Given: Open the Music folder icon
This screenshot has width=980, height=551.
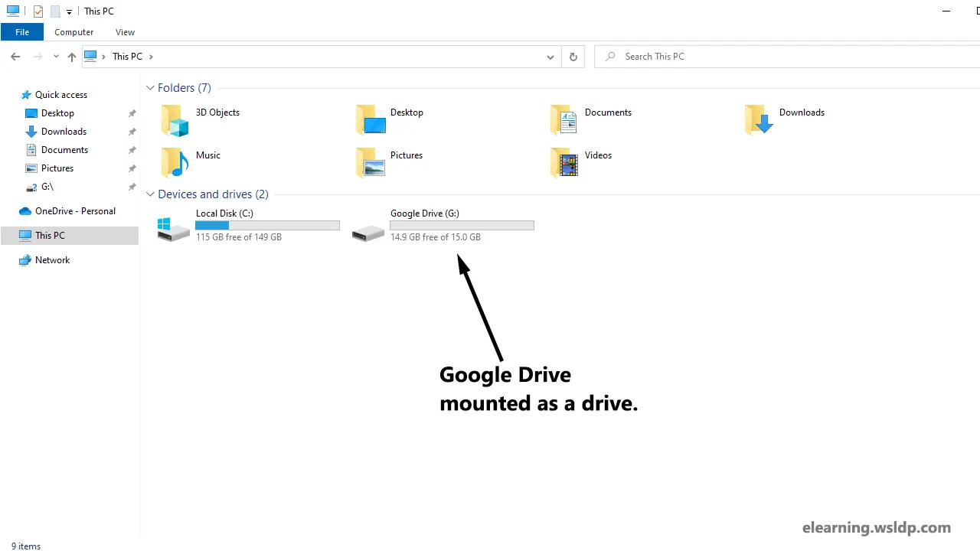Looking at the screenshot, I should click(x=175, y=163).
